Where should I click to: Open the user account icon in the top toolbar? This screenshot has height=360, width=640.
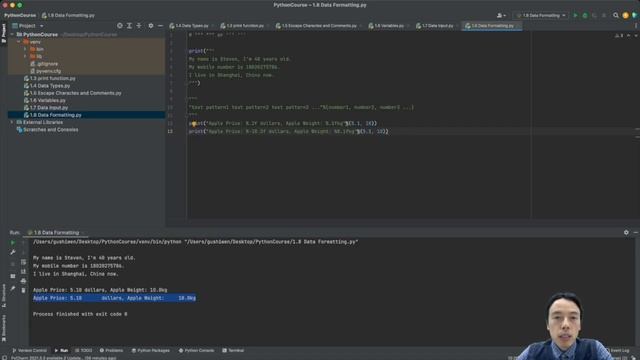501,16
